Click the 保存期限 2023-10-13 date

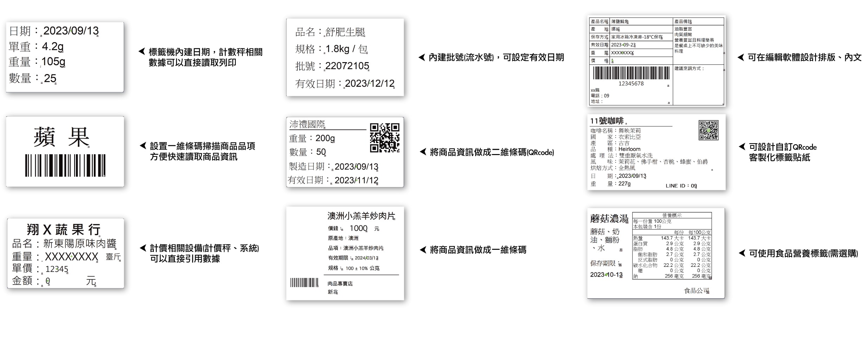click(606, 274)
